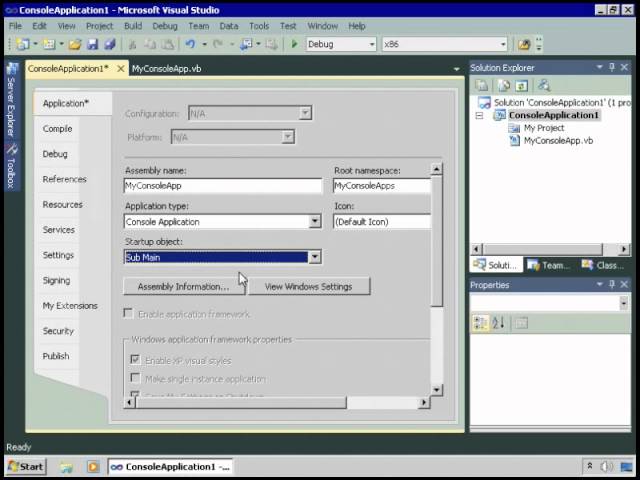Open the Tools menu
Screen dimensions: 640x480
click(259, 26)
